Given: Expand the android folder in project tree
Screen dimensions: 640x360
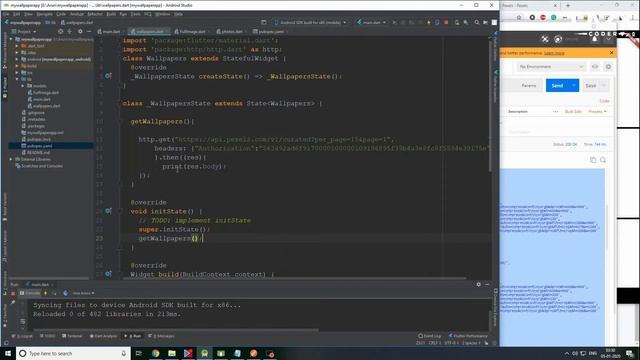Looking at the screenshot, I should click(x=17, y=59).
